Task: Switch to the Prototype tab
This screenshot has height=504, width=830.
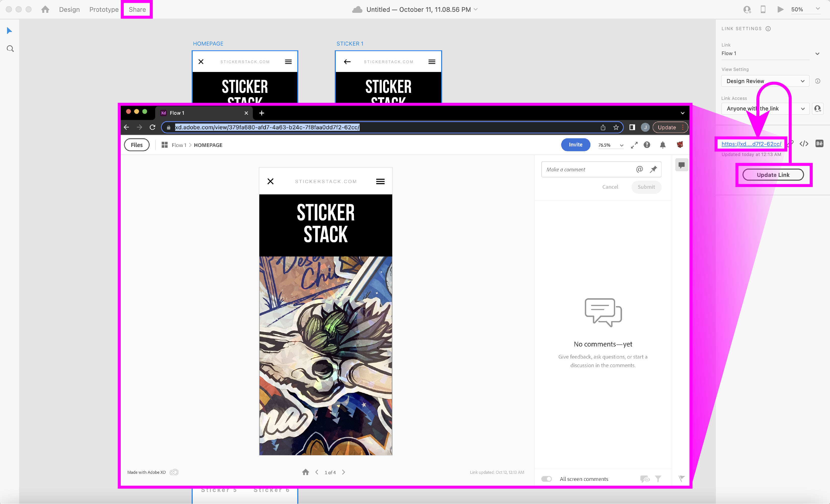Action: click(x=104, y=9)
